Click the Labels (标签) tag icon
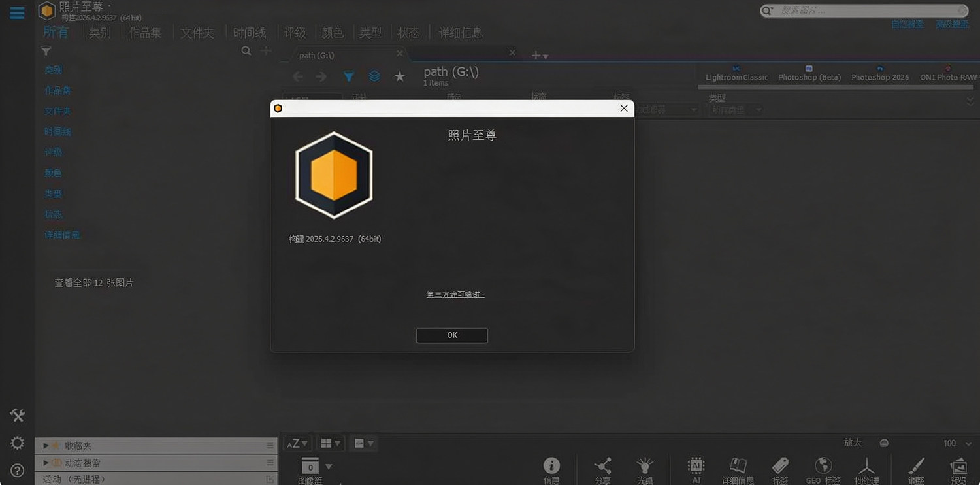The height and width of the screenshot is (485, 980). coord(780,465)
